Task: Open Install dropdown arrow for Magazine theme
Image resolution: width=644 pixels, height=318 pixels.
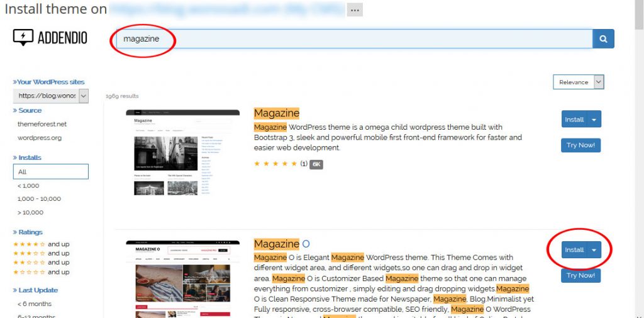Action: (x=594, y=120)
